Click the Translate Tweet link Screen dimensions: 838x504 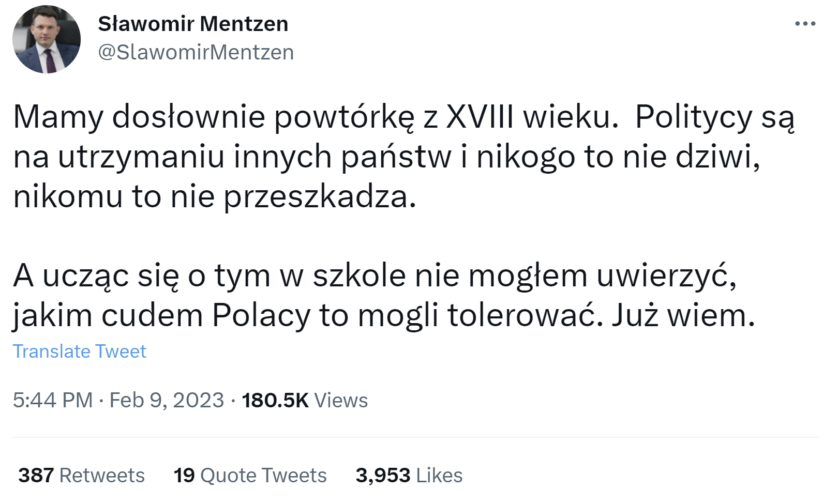[x=79, y=352]
